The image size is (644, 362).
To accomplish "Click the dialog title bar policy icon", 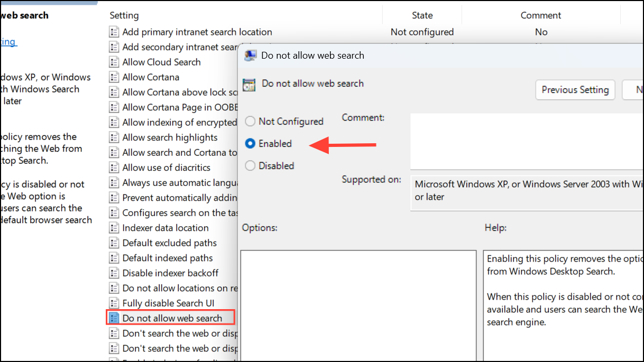I will (x=251, y=55).
